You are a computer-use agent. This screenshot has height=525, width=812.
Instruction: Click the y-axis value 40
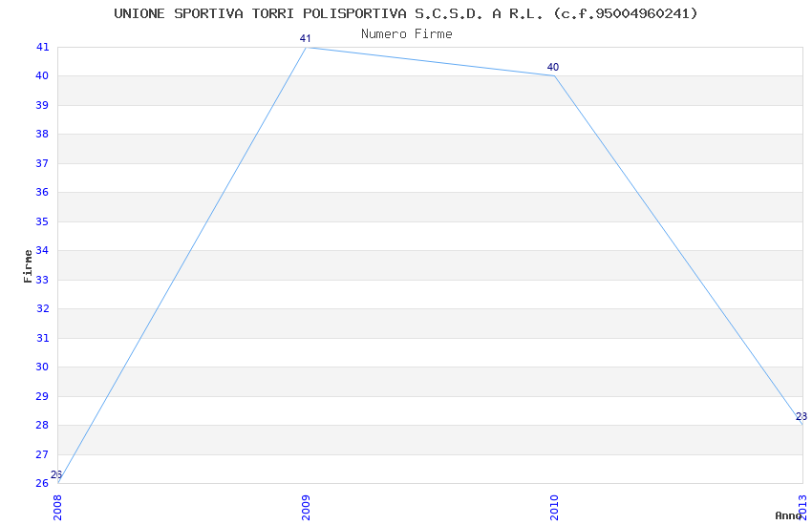(x=42, y=75)
